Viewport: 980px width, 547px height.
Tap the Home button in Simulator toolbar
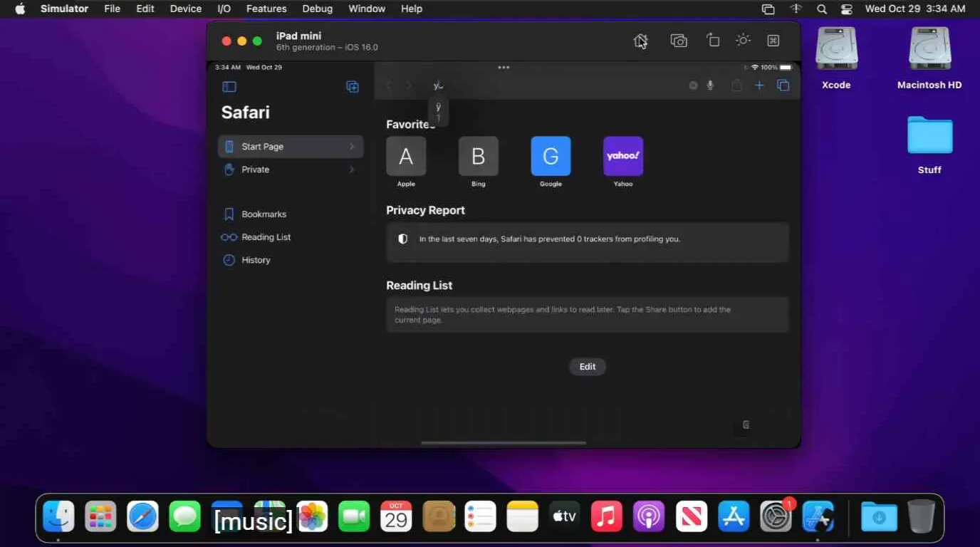(641, 41)
